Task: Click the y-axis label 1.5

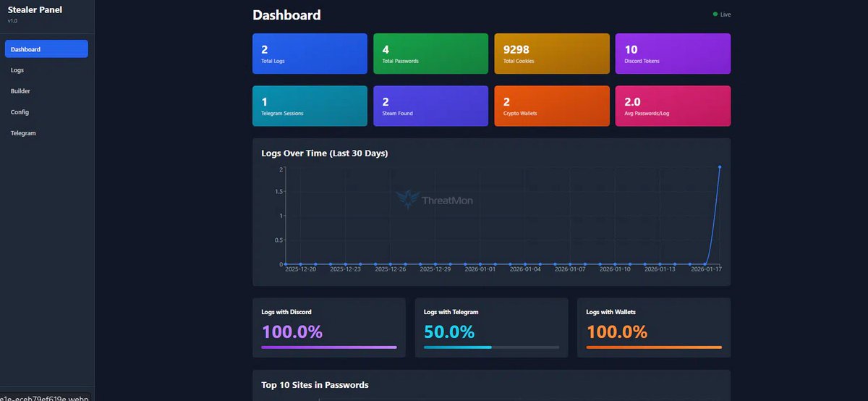Action: pos(278,192)
